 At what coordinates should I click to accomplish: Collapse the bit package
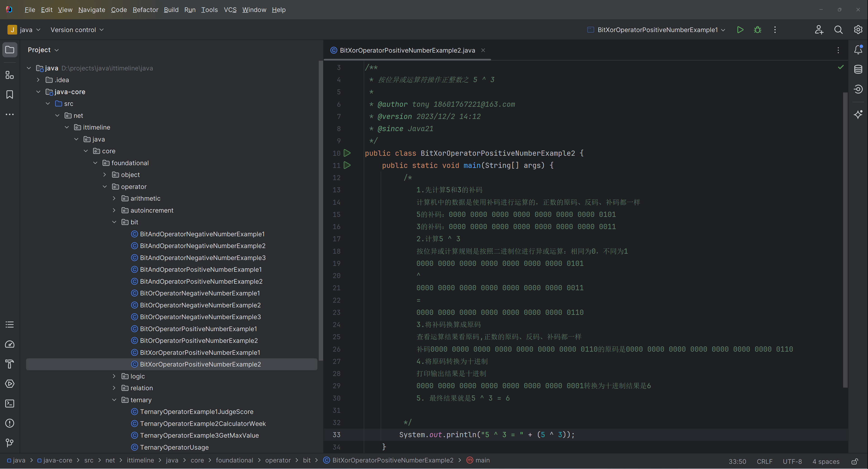(114, 222)
